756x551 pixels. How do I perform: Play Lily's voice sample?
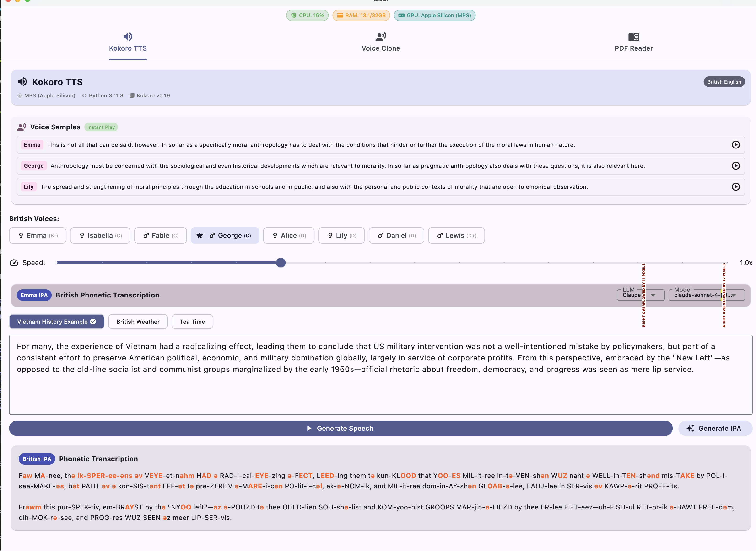click(736, 187)
